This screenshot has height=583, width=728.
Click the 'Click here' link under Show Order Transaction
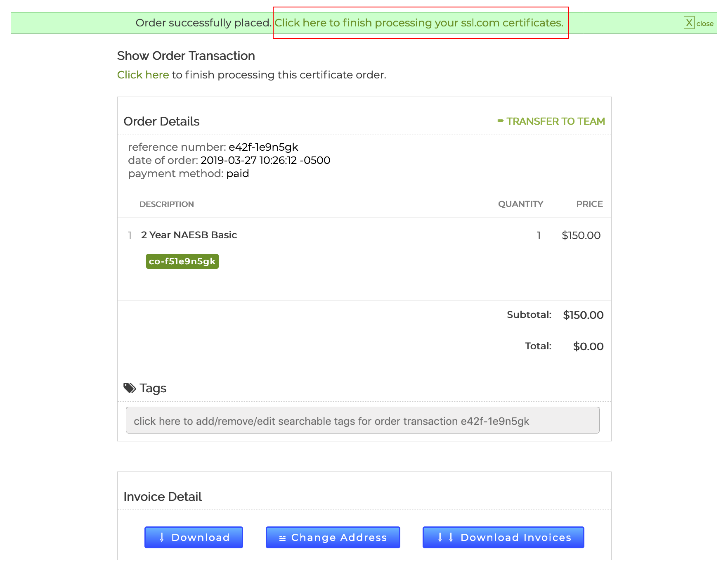[x=143, y=75]
